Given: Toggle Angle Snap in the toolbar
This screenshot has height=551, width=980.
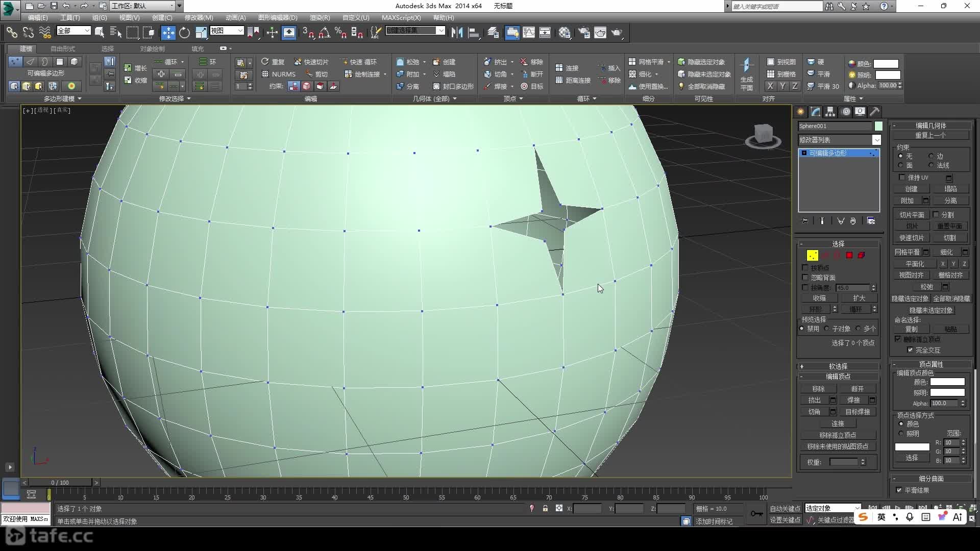Looking at the screenshot, I should tap(324, 33).
